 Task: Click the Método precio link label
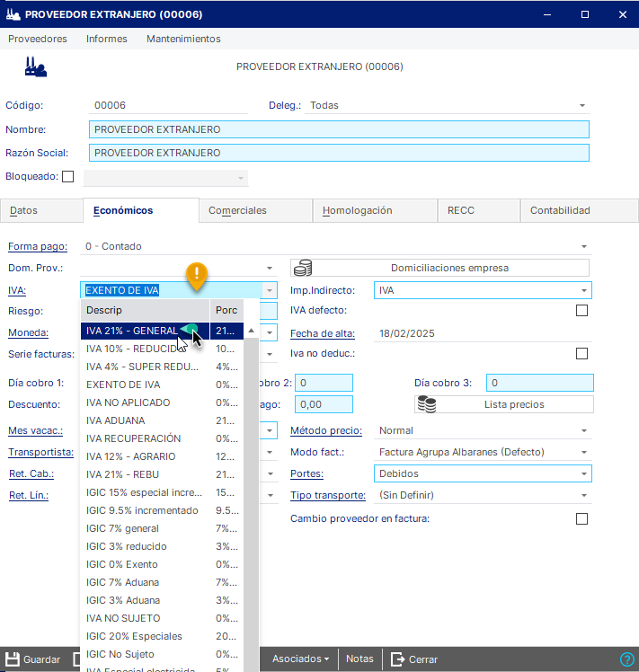[326, 430]
